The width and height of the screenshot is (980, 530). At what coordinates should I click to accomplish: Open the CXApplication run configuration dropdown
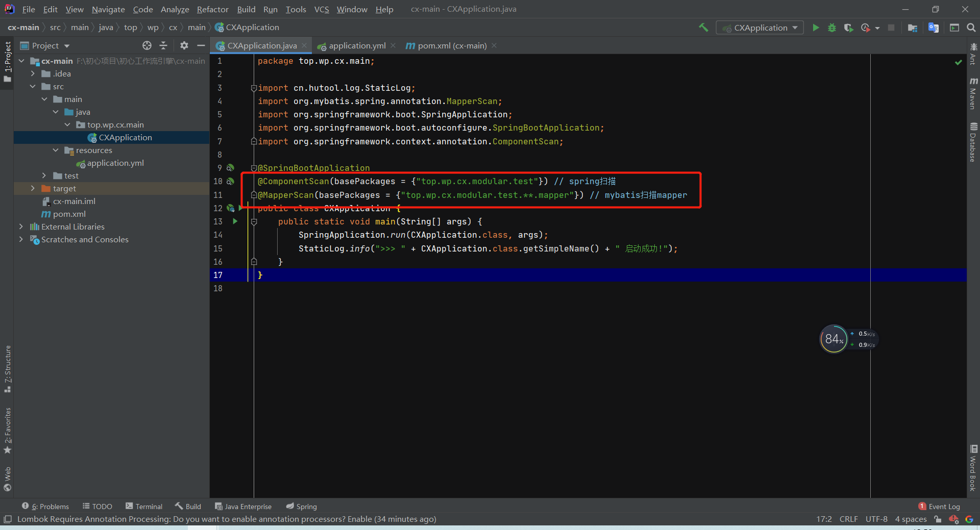pos(759,28)
